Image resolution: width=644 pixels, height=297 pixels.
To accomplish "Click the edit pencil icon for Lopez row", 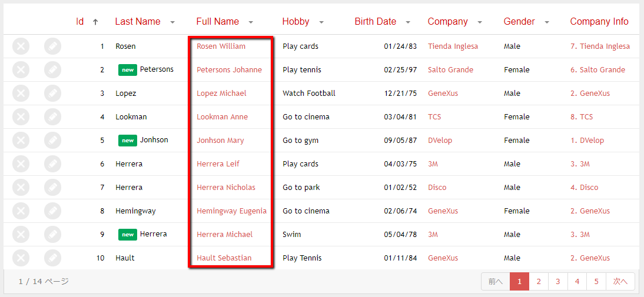I will tap(52, 94).
